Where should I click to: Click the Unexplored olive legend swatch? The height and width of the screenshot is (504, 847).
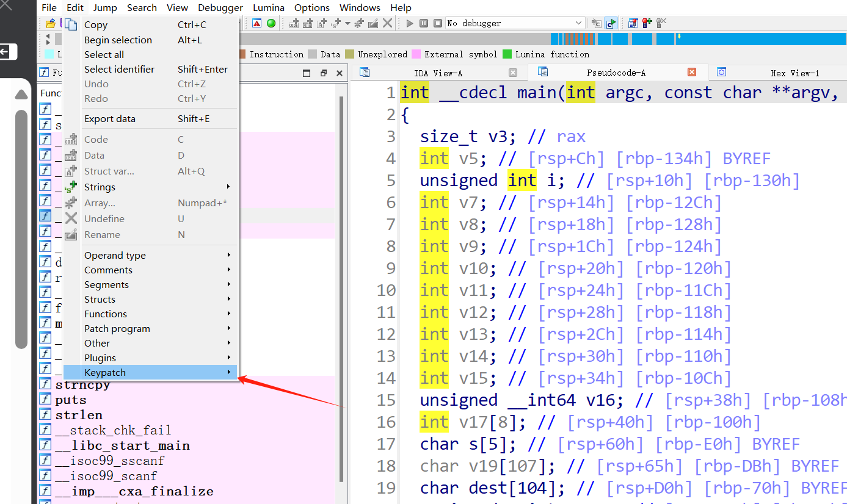pyautogui.click(x=349, y=54)
